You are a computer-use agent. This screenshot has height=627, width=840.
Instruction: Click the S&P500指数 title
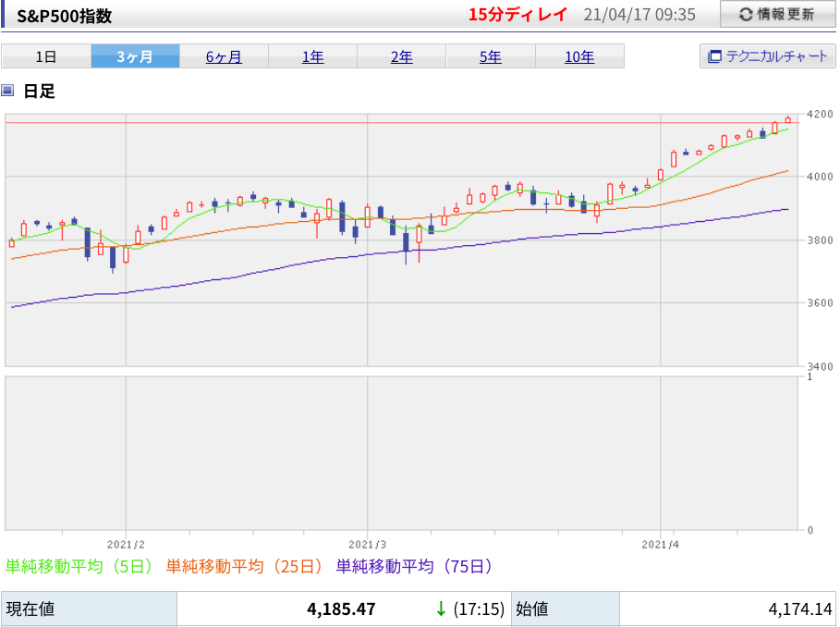pyautogui.click(x=65, y=16)
